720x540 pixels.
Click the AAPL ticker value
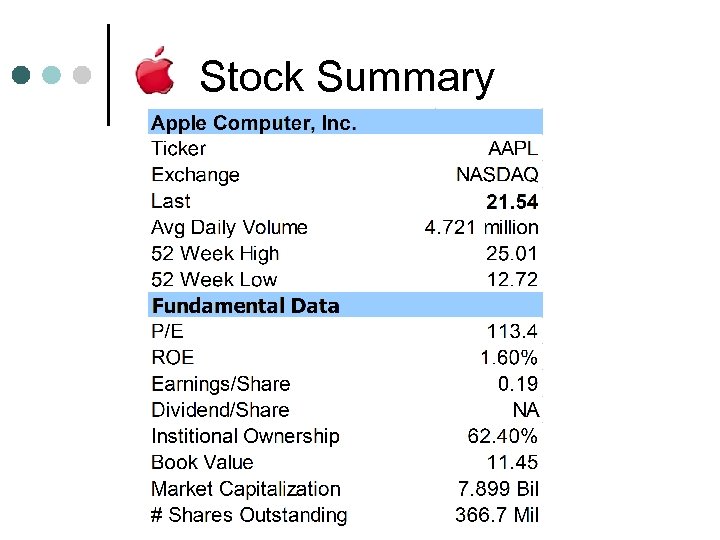(x=512, y=149)
